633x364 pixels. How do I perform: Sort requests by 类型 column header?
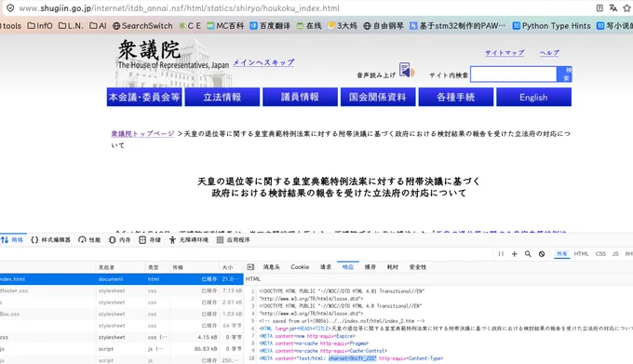point(157,267)
